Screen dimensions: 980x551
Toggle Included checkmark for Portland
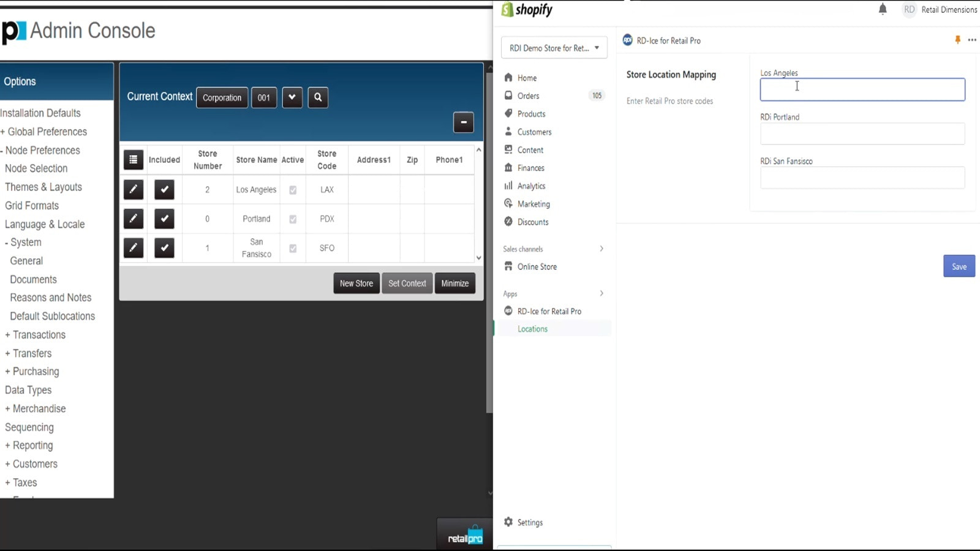[x=164, y=219]
